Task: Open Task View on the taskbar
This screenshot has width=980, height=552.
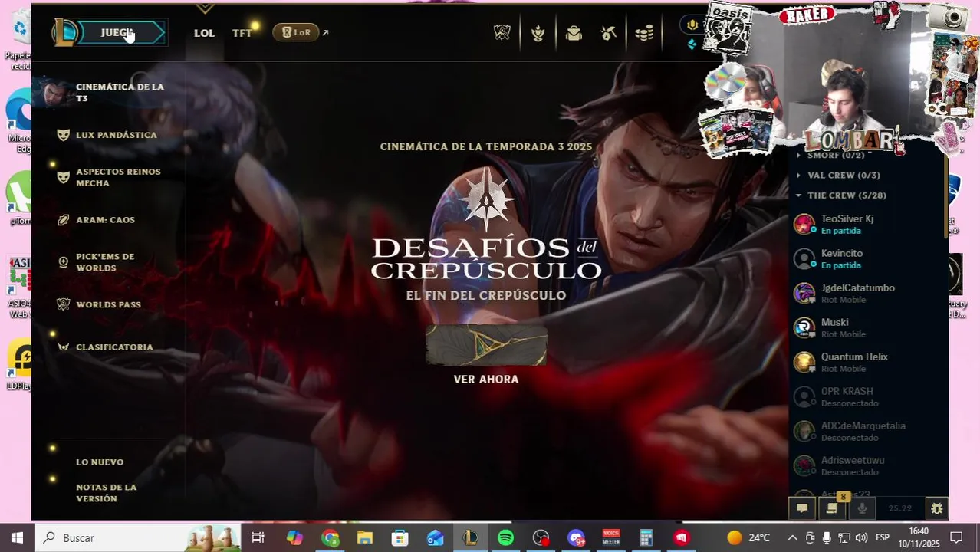Action: tap(258, 537)
